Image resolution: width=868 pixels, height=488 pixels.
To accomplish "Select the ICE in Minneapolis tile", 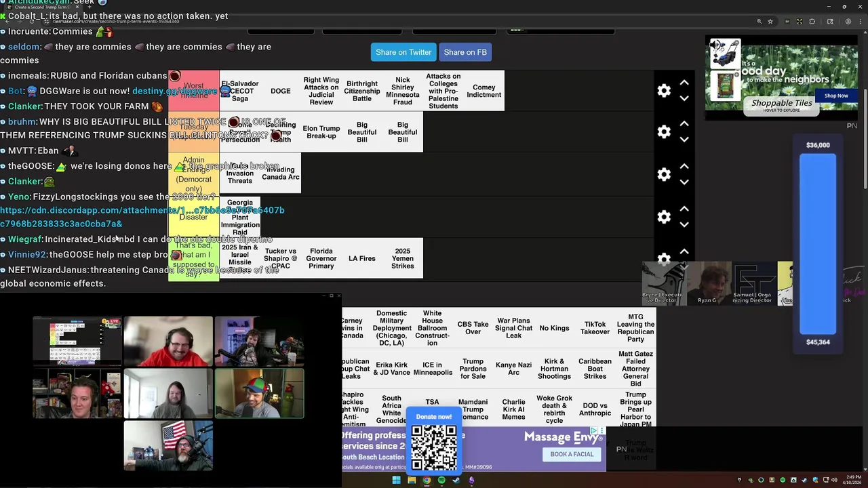I will pyautogui.click(x=432, y=369).
